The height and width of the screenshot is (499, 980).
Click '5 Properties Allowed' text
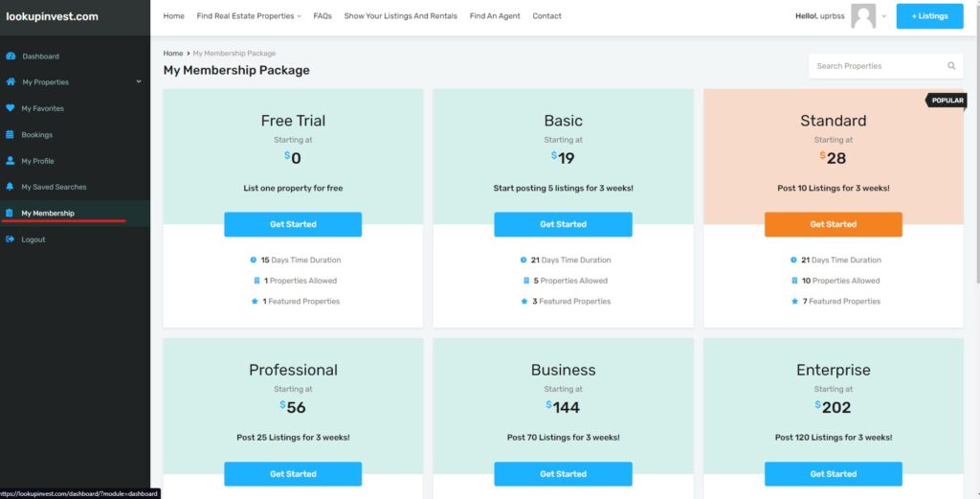tap(570, 281)
